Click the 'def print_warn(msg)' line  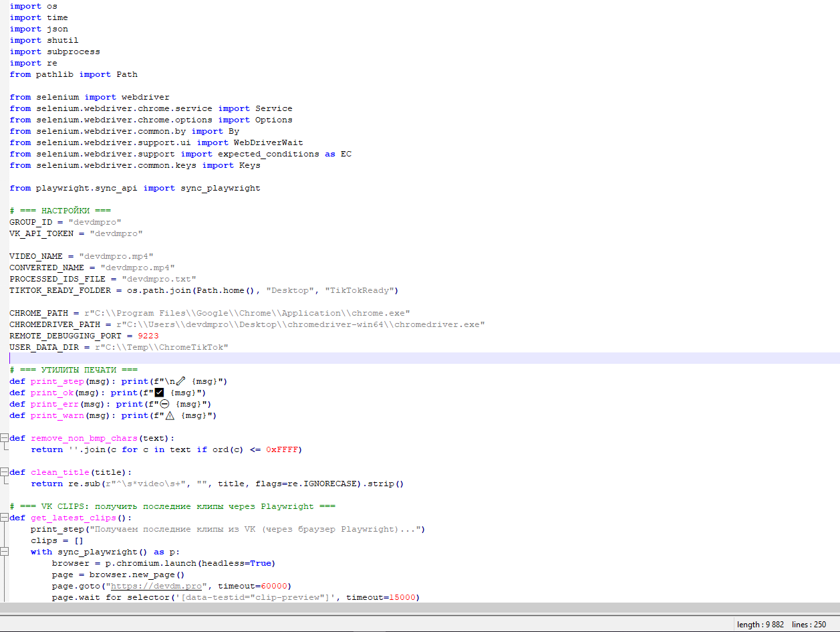pos(114,415)
